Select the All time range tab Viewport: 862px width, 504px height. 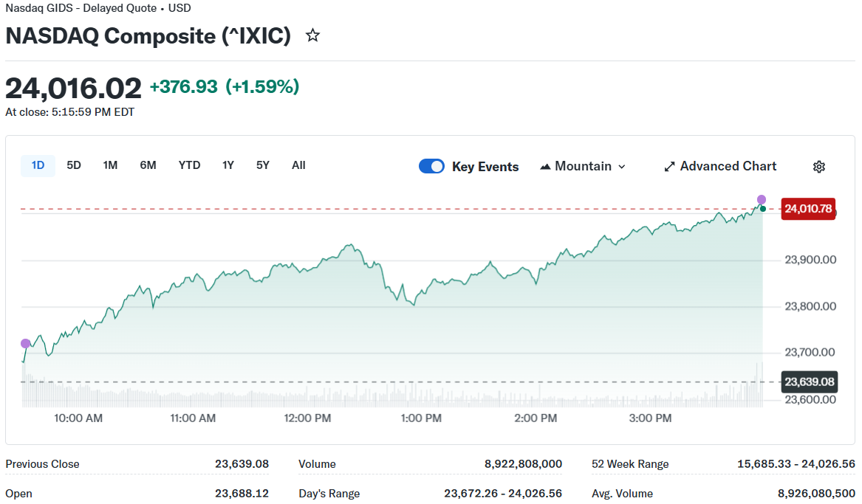298,165
